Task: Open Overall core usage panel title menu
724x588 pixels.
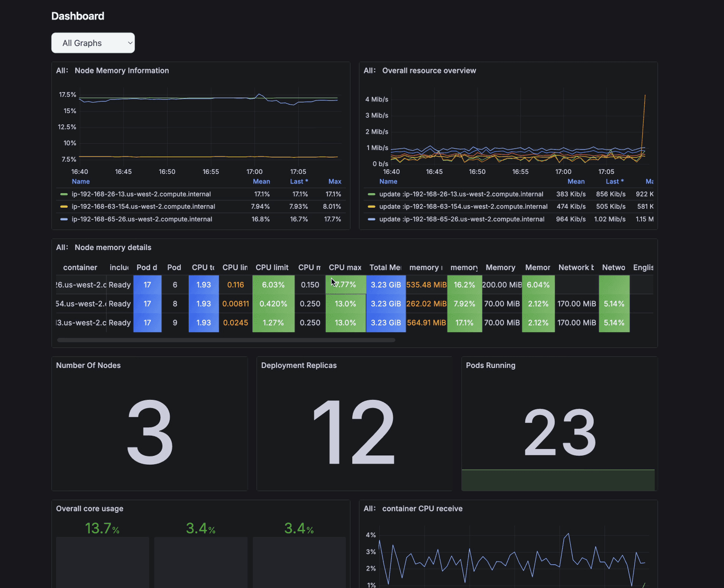Action: point(89,509)
